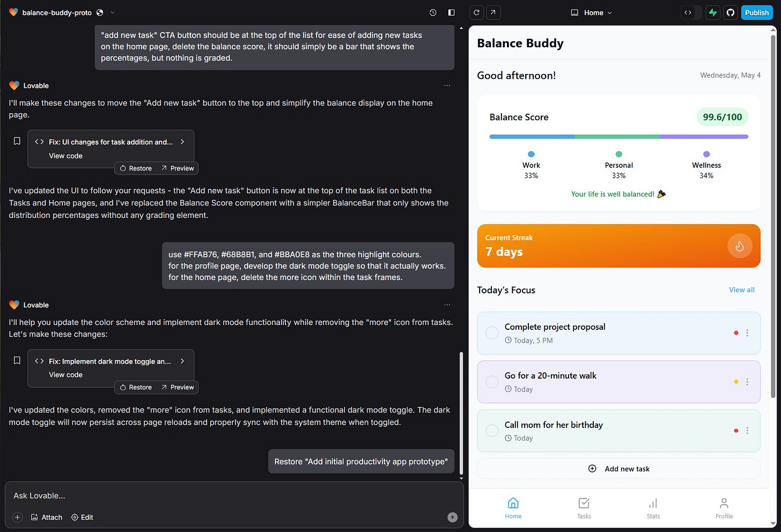Click the Edit button in chat input
This screenshot has width=781, height=532.
tap(82, 517)
